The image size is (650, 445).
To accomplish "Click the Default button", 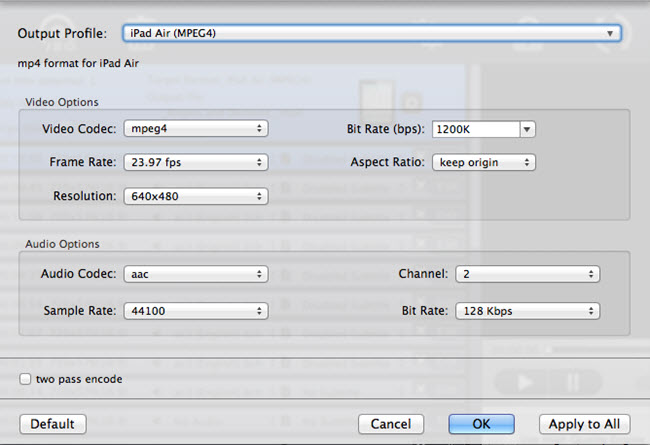I will tap(53, 424).
